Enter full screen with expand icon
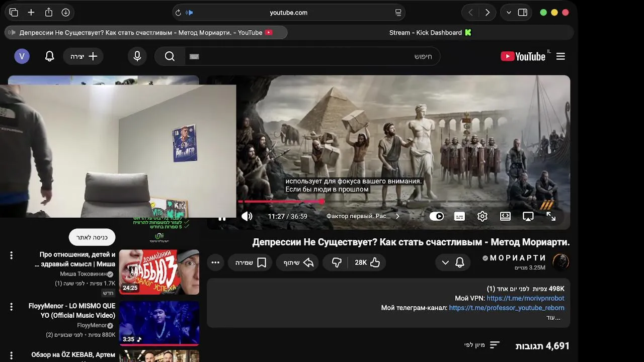 [x=551, y=216]
